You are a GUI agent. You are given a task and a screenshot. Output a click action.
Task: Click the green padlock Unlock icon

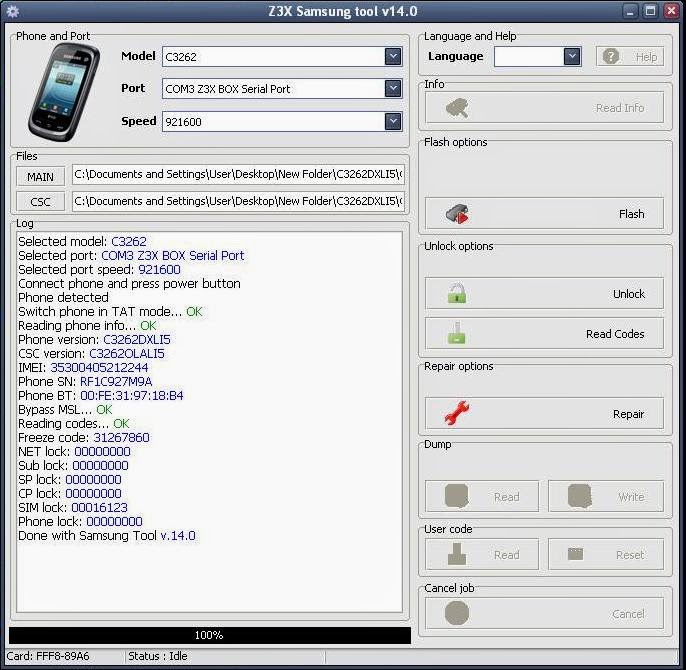pos(457,293)
